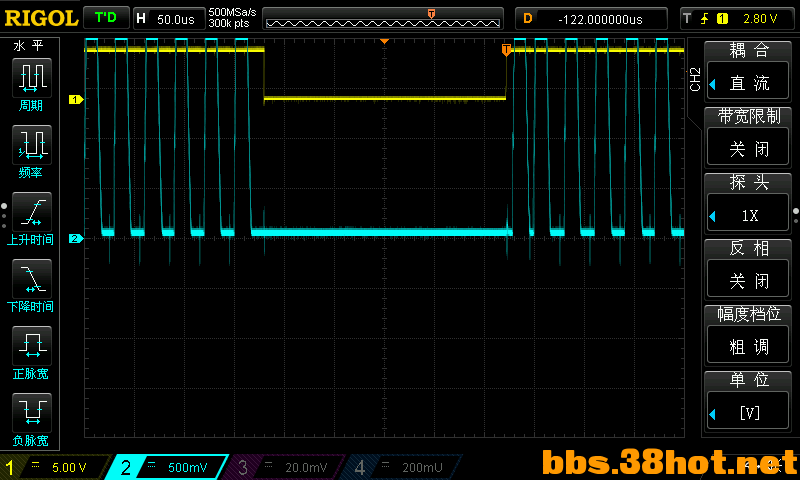The height and width of the screenshot is (480, 800).
Task: Select channel 4 200mU tab
Action: pyautogui.click(x=403, y=467)
